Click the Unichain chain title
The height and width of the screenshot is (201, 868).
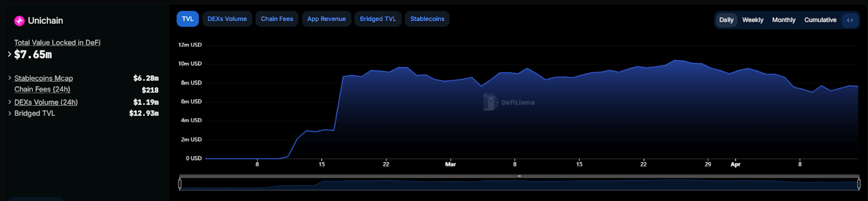click(46, 21)
